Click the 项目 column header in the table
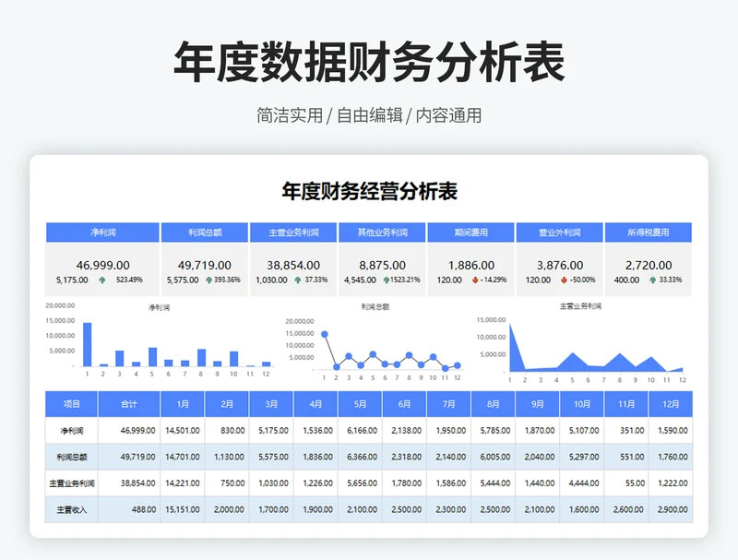The height and width of the screenshot is (560, 738). point(72,404)
